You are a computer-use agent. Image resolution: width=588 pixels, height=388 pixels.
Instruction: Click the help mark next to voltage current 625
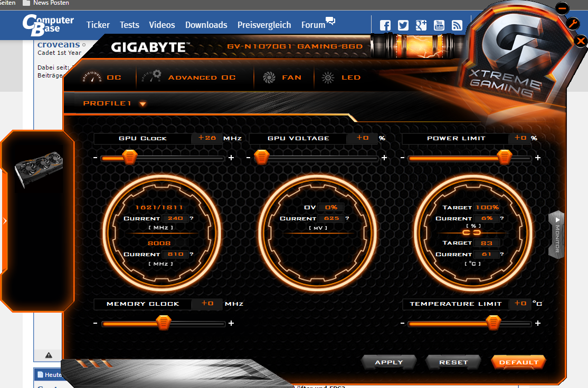coord(347,218)
